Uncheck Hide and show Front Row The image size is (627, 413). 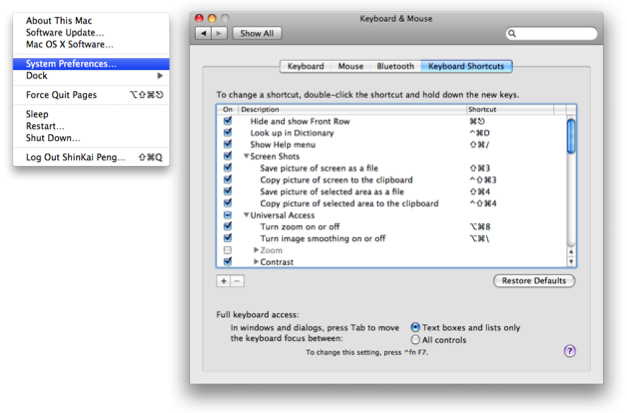coord(228,120)
